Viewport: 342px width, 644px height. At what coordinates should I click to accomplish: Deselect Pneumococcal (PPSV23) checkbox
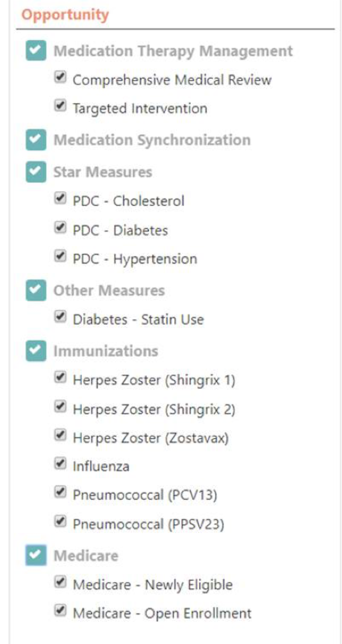[x=60, y=521]
